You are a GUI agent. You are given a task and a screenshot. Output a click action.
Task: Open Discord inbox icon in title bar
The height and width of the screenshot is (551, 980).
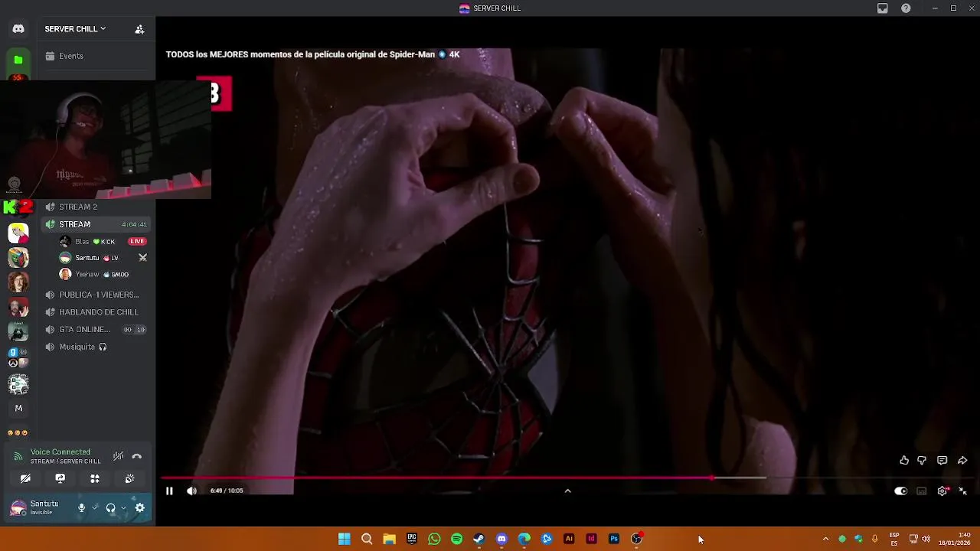pyautogui.click(x=883, y=8)
